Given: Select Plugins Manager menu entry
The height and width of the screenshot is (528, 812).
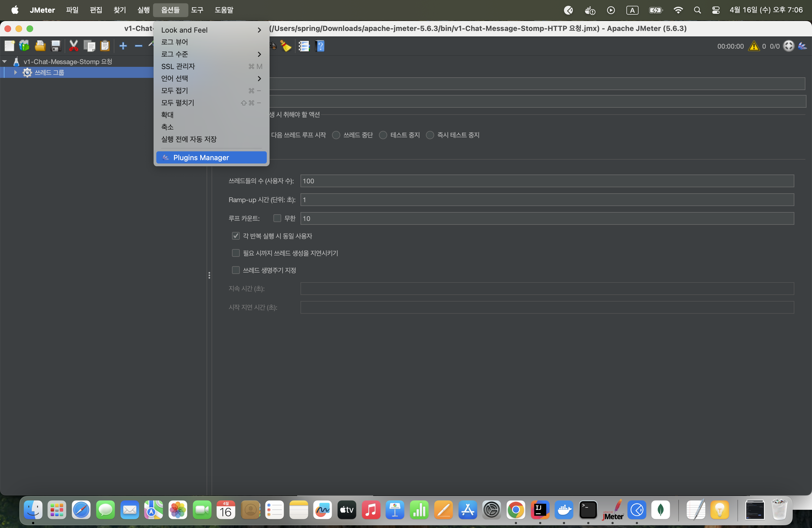Looking at the screenshot, I should [x=211, y=158].
